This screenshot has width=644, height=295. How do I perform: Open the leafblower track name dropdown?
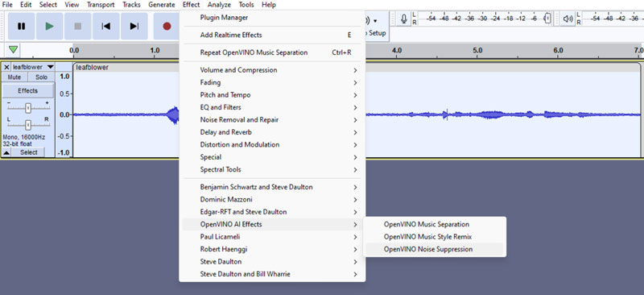point(33,67)
